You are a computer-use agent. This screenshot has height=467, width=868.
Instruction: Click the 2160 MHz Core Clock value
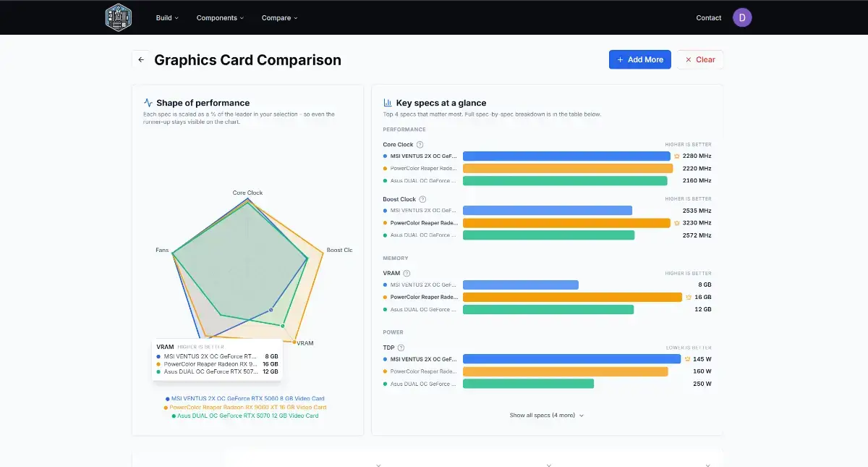click(x=697, y=180)
